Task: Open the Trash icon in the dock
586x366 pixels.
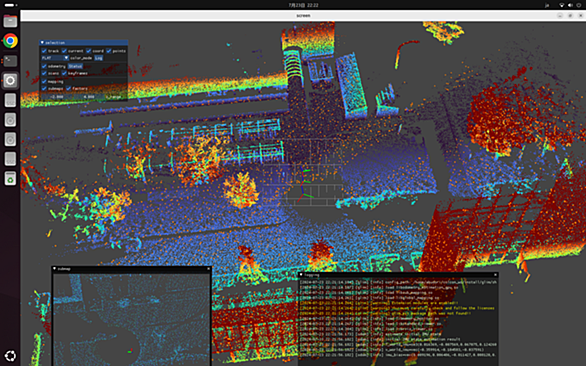Action: pos(10,179)
